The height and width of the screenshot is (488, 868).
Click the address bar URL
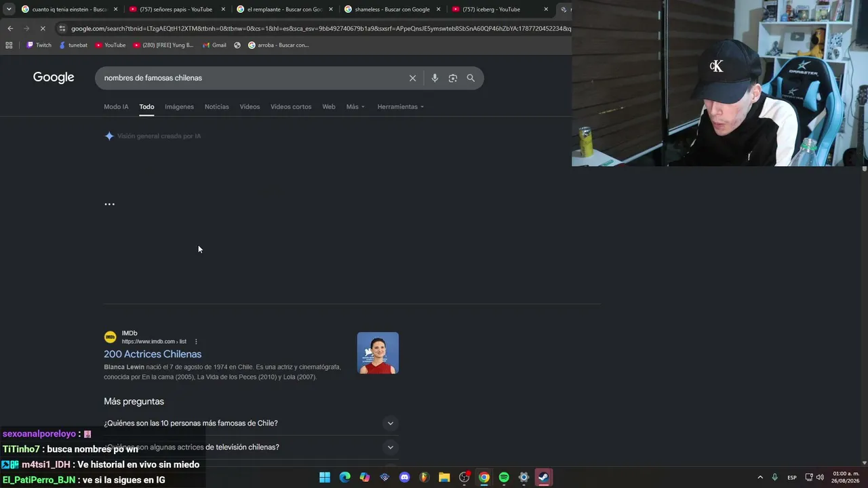click(x=321, y=28)
